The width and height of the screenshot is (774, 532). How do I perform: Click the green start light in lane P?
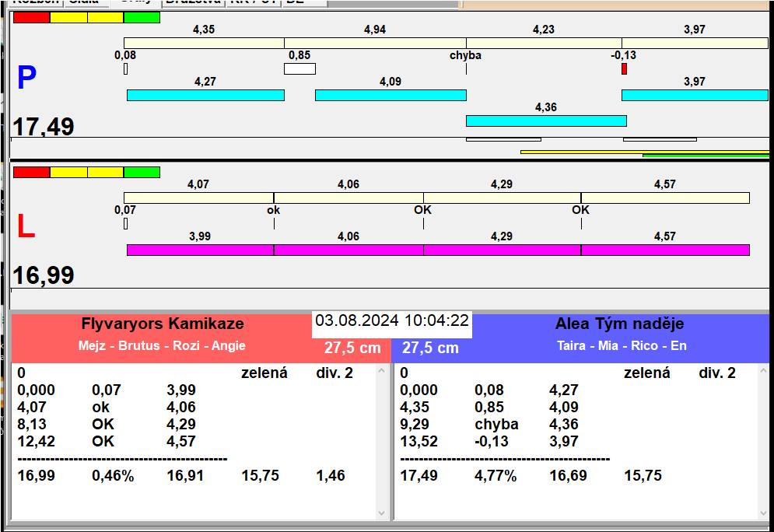142,17
